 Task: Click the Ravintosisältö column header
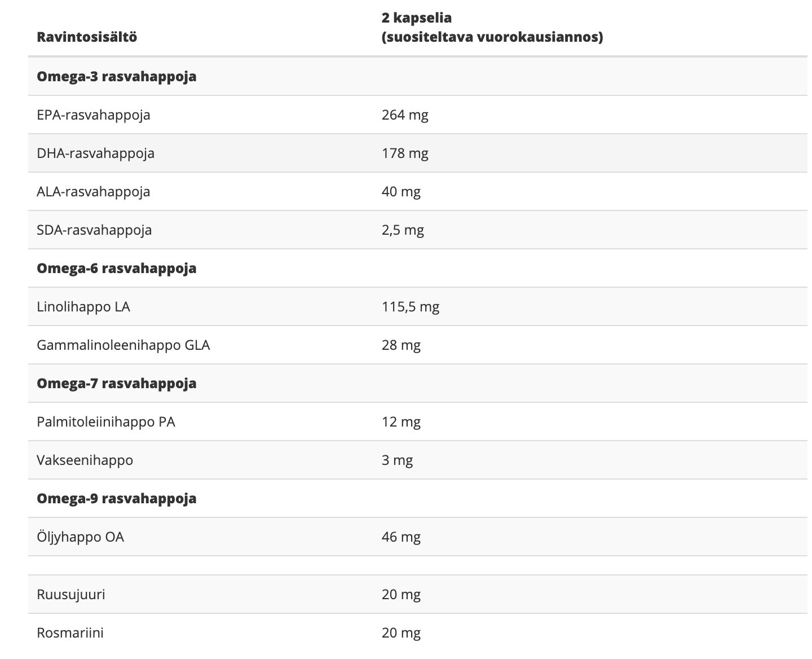[x=87, y=37]
